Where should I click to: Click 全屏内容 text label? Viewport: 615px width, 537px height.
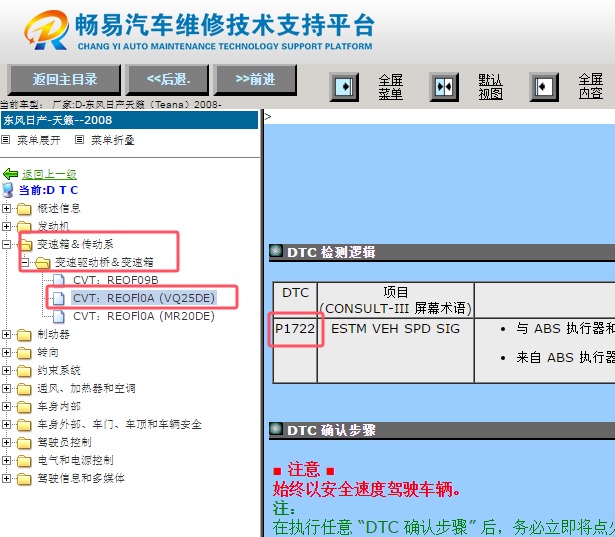tap(591, 86)
